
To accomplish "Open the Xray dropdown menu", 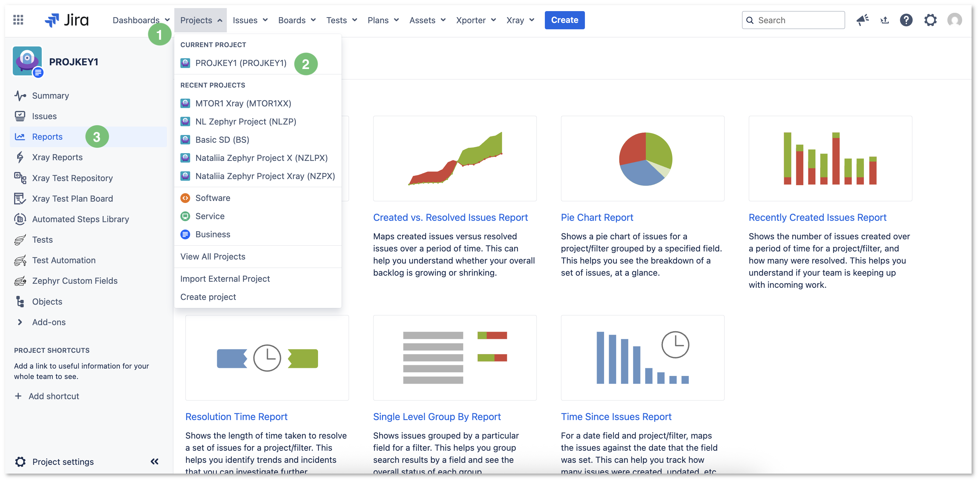I will [520, 20].
